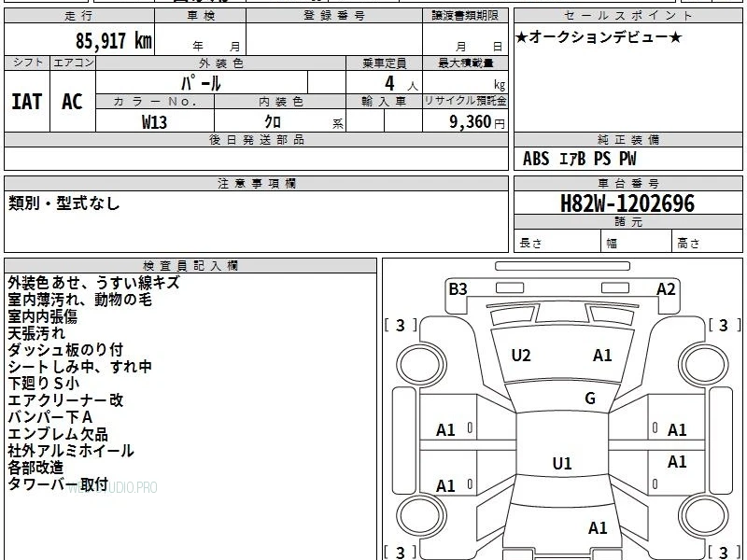Click the "走行" header cell
Image resolution: width=747 pixels, height=560 pixels.
(x=79, y=16)
